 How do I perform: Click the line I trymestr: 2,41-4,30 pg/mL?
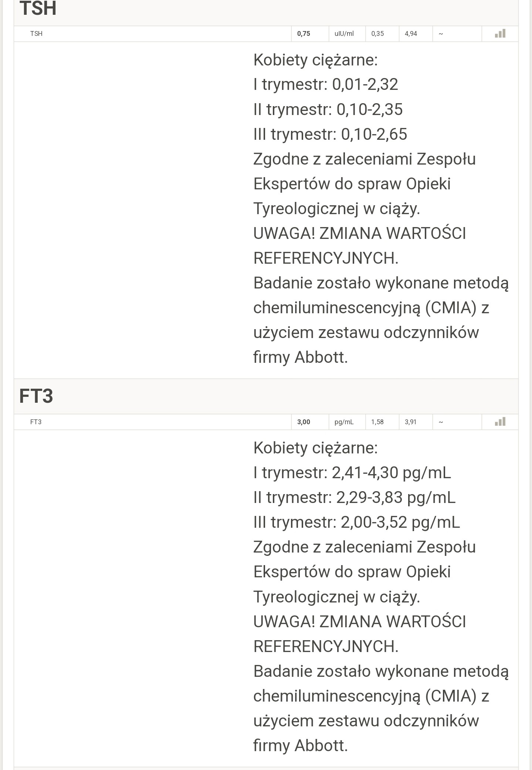point(352,472)
